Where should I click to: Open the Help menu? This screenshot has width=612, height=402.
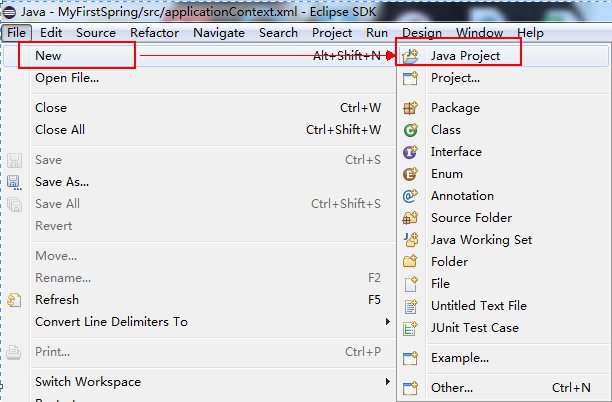530,33
